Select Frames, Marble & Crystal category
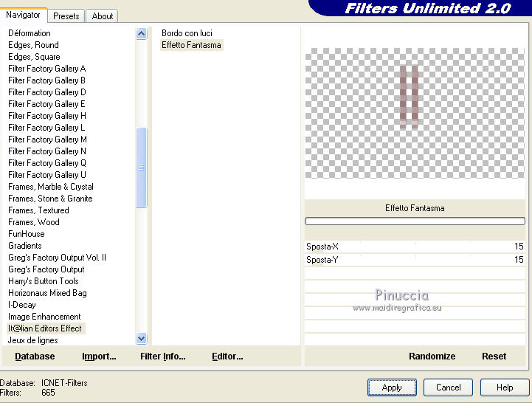Image resolution: width=532 pixels, height=403 pixels. [51, 187]
